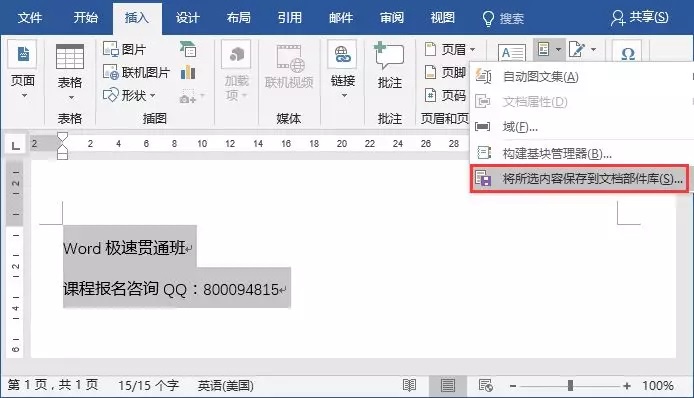694x398 pixels.
Task: Click the SmartArt icon
Action: tap(188, 49)
